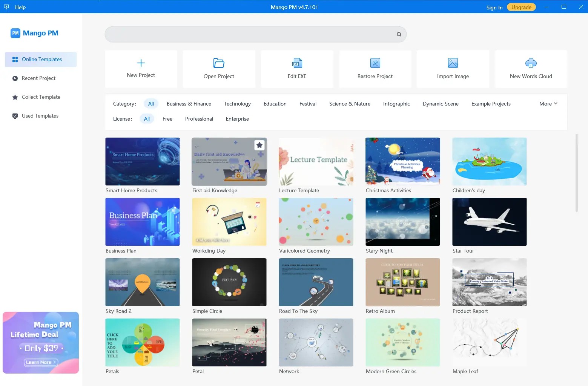The height and width of the screenshot is (386, 588).
Task: Click the Online Templates grid icon
Action: tap(15, 60)
